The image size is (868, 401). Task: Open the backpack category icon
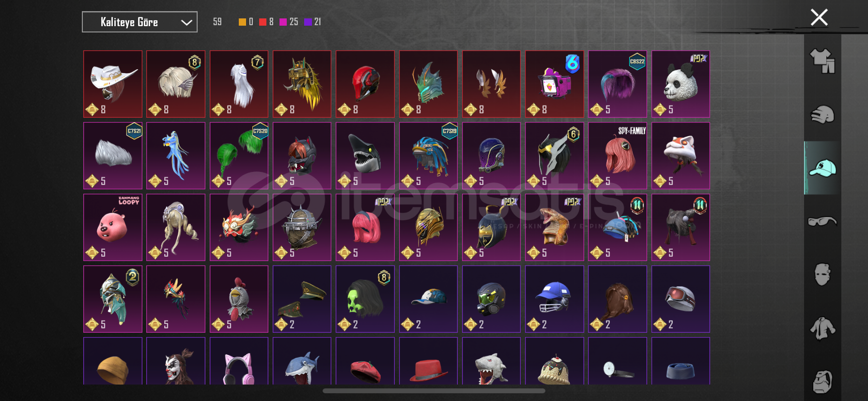822,382
